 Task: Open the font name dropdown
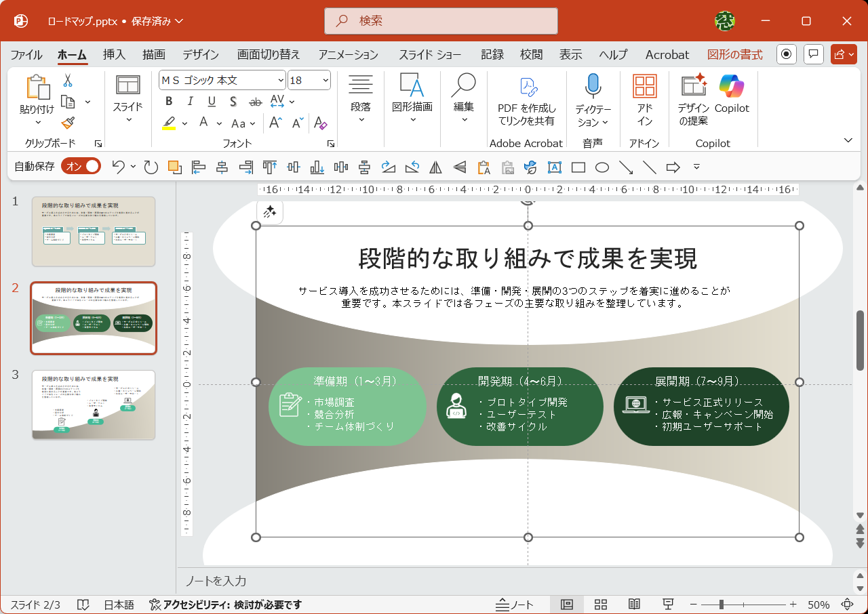(x=282, y=79)
